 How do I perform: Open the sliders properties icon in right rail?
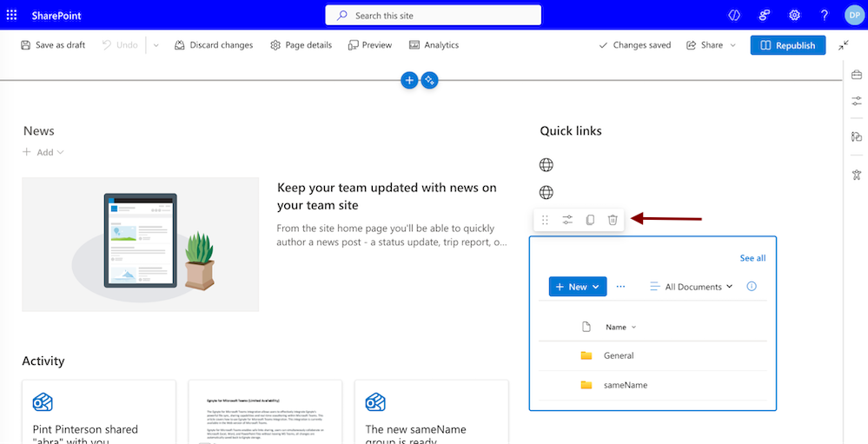coord(857,102)
